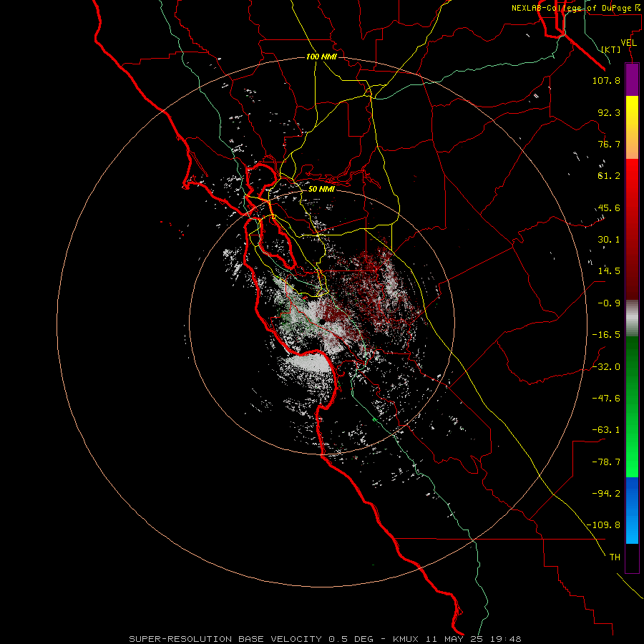Select the -0.9 velocity scale label

609,303
